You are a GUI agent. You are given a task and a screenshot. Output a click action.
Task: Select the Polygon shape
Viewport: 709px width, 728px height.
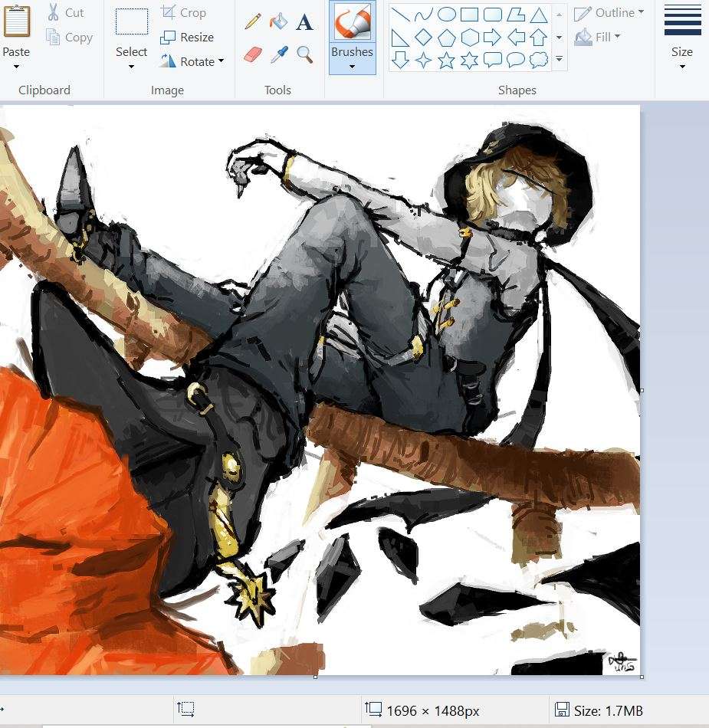point(515,15)
